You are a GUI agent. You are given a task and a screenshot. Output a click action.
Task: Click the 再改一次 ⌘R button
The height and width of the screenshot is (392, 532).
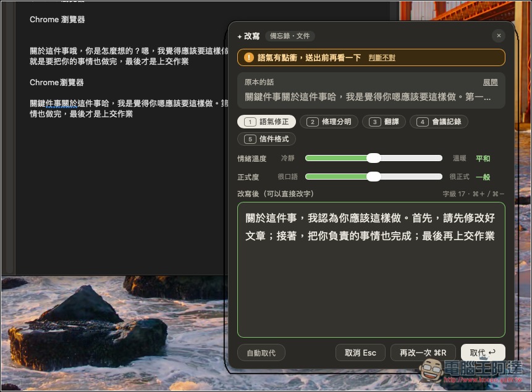(x=423, y=353)
